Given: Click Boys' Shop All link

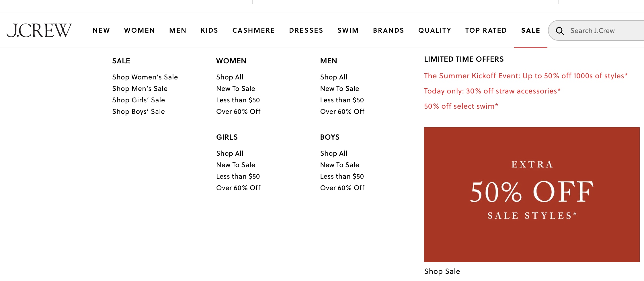Looking at the screenshot, I should (333, 153).
